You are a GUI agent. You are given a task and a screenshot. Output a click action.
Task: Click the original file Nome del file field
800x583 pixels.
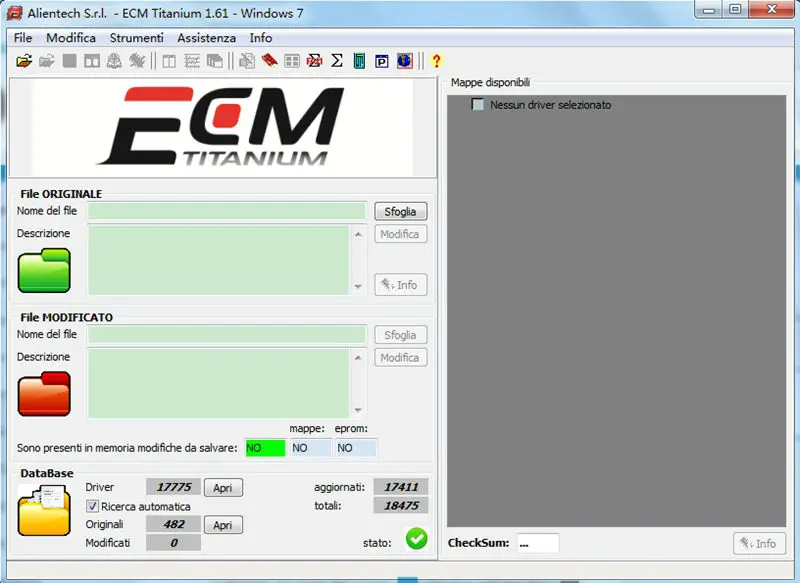(227, 211)
